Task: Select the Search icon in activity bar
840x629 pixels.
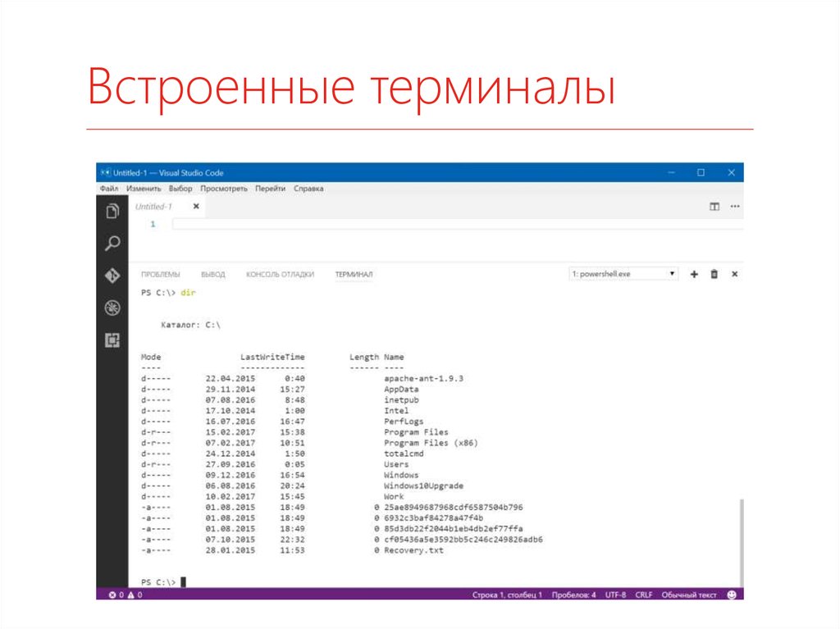Action: [x=112, y=243]
